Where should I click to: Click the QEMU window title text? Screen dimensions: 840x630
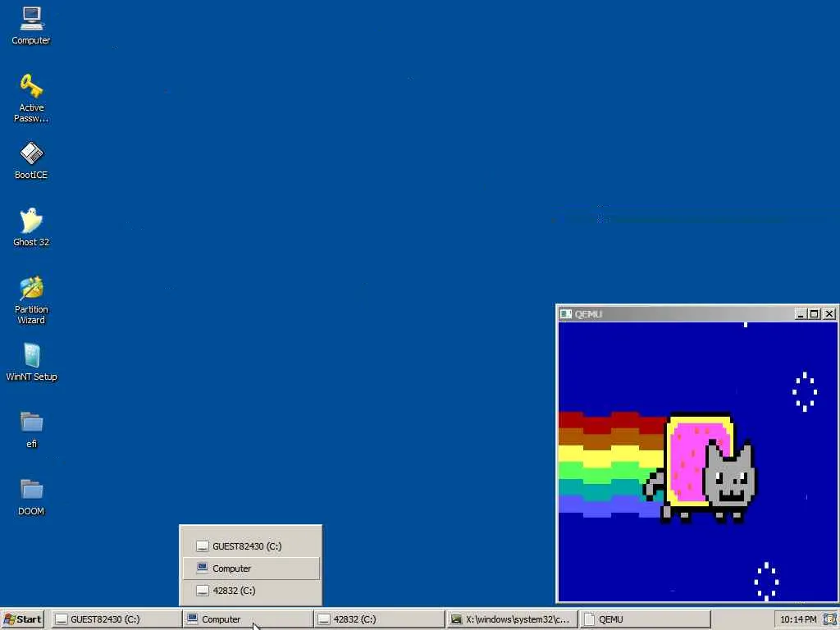(x=588, y=314)
